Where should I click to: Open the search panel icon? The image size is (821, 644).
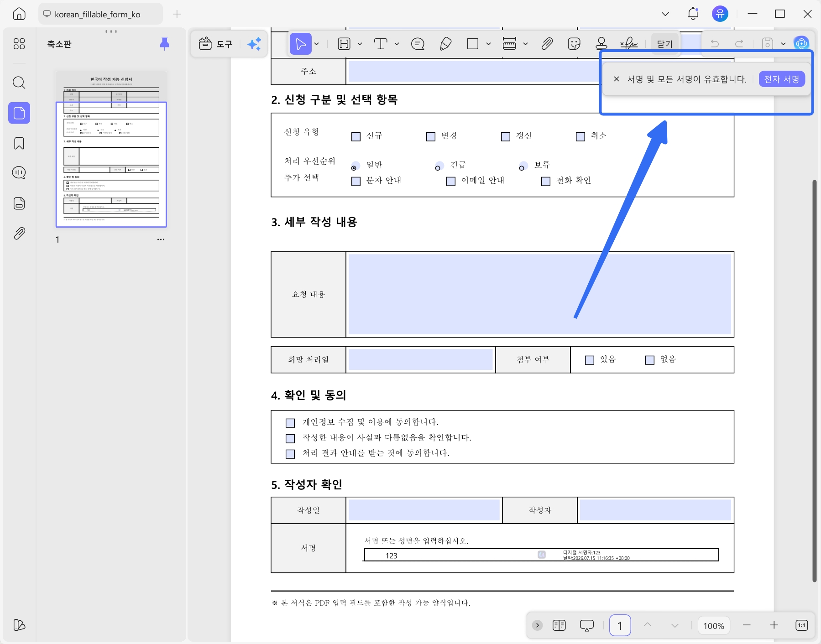pyautogui.click(x=19, y=83)
